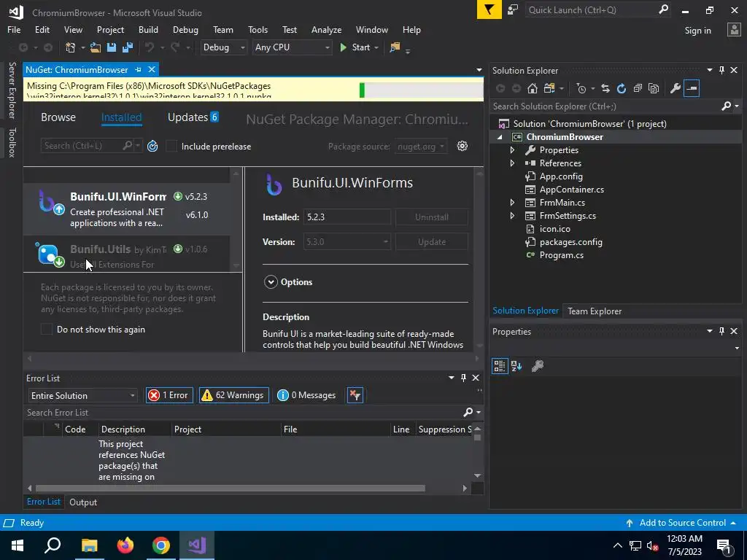The image size is (747, 560).
Task: Open Solution Explorer Properties wrench icon
Action: coord(675,88)
